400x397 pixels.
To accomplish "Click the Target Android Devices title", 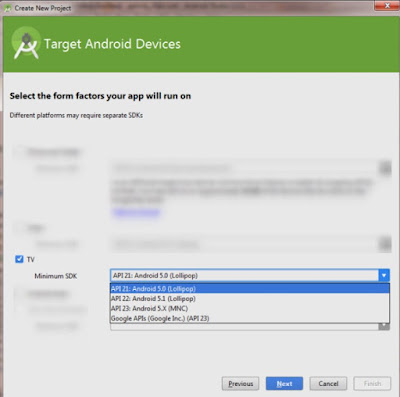I will 112,44.
